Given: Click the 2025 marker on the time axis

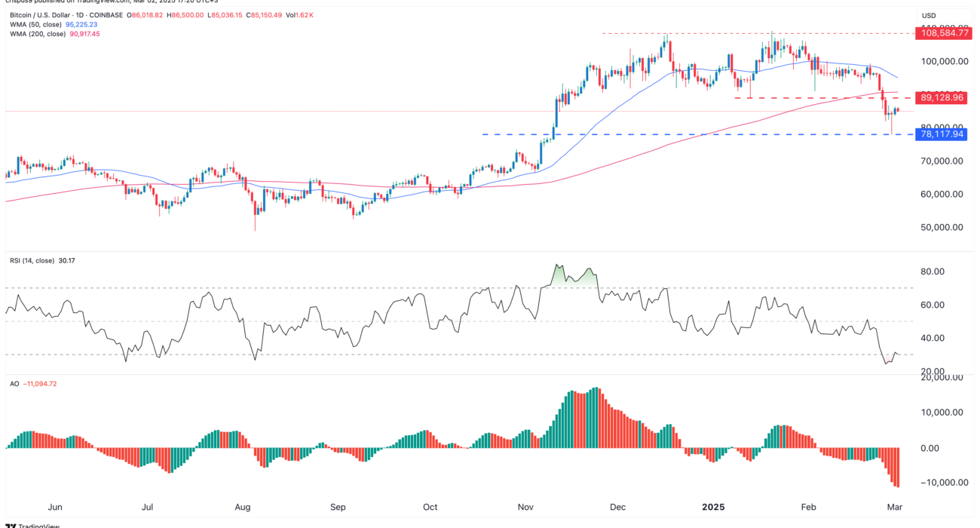Looking at the screenshot, I should point(712,507).
